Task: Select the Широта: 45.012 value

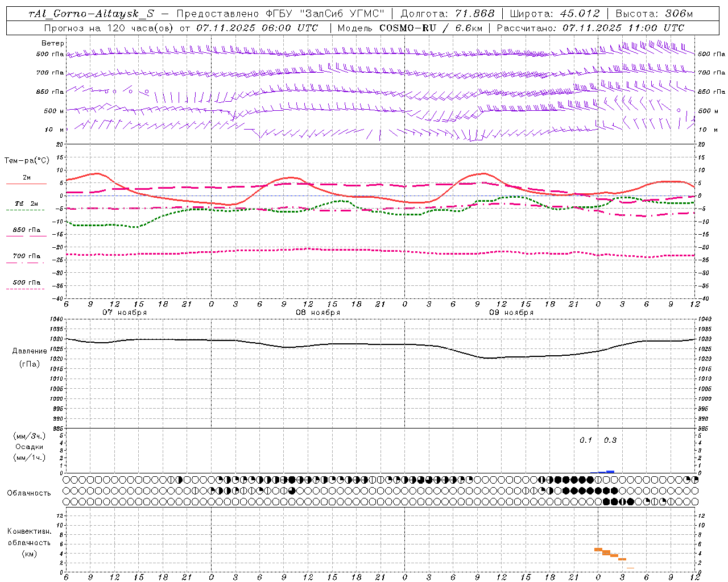Action: pyautogui.click(x=555, y=14)
